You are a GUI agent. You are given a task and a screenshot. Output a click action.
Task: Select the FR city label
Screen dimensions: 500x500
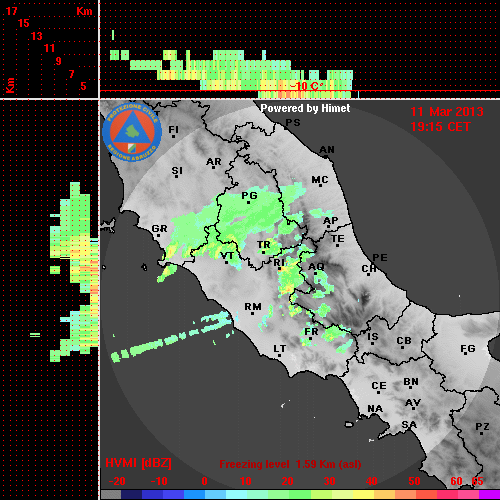pyautogui.click(x=311, y=332)
